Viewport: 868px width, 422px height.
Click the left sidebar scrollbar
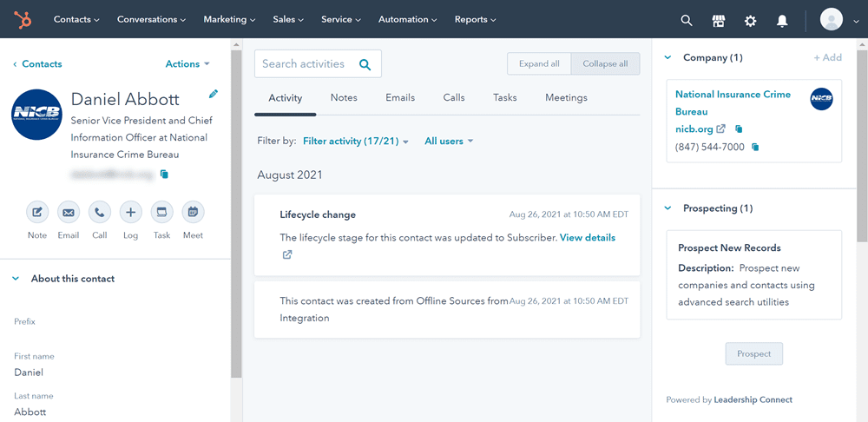coord(236,214)
